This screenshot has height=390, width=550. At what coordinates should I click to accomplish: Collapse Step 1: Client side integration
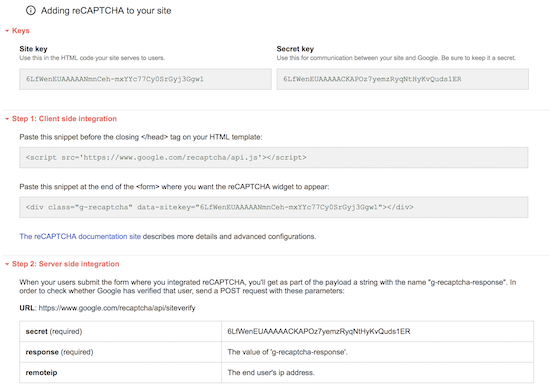click(x=61, y=119)
